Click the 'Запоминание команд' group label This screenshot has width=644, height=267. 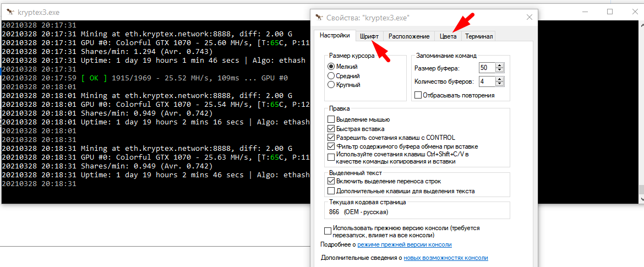pyautogui.click(x=446, y=56)
